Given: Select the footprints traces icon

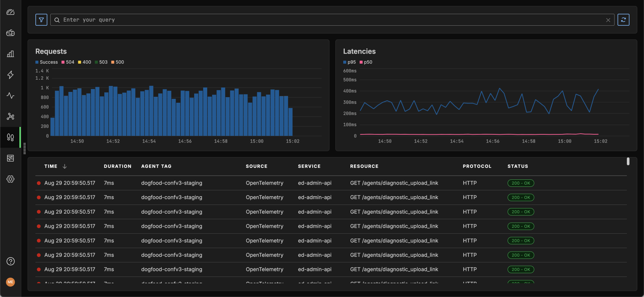Looking at the screenshot, I should (10, 137).
